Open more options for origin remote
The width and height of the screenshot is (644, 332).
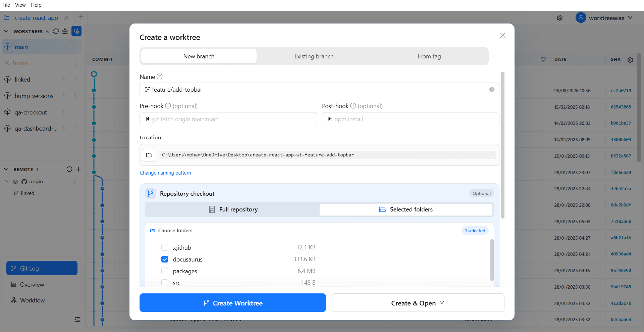[x=75, y=182]
